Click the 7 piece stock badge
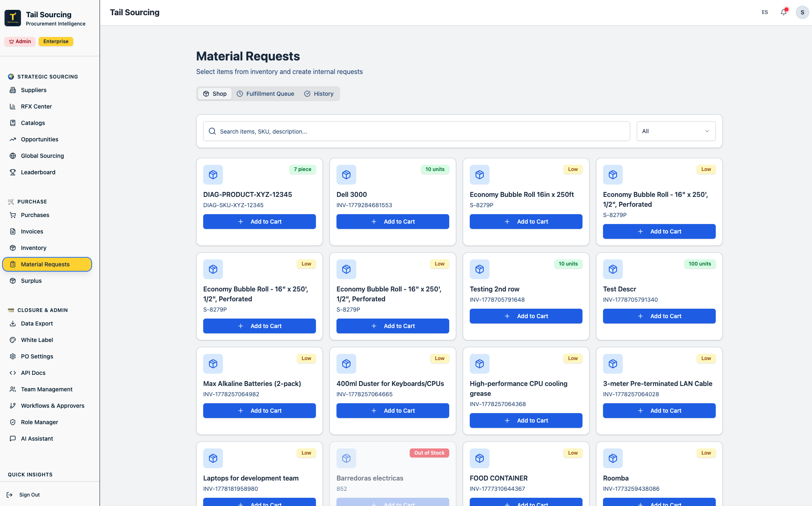 pyautogui.click(x=302, y=169)
